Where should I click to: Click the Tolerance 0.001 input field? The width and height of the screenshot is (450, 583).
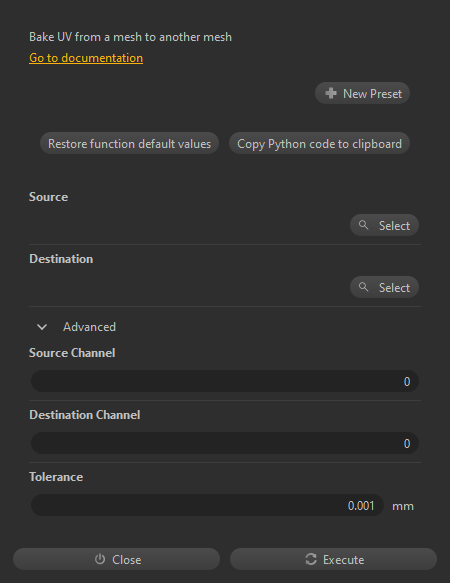pos(207,505)
